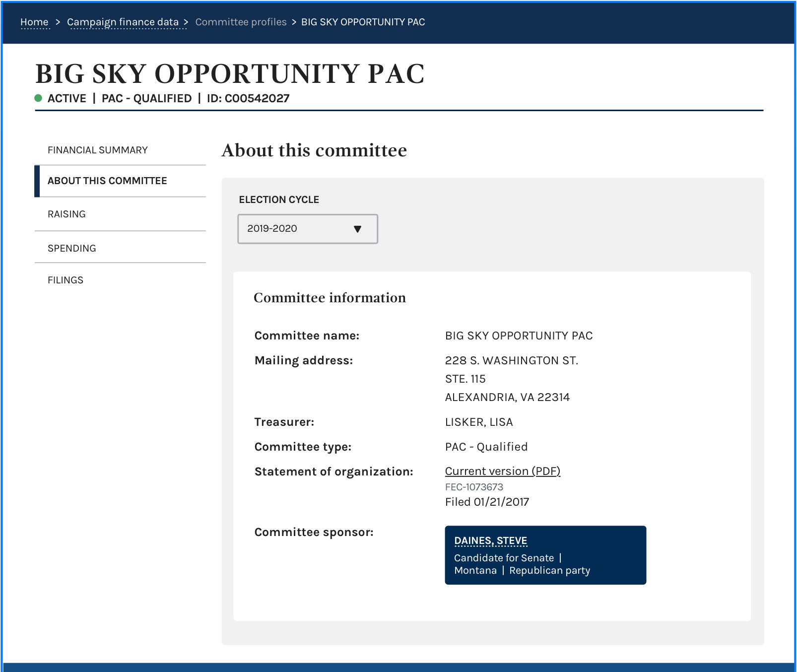Screen dimensions: 797x672
Task: Open Current version (PDF) statement link
Action: pos(503,471)
